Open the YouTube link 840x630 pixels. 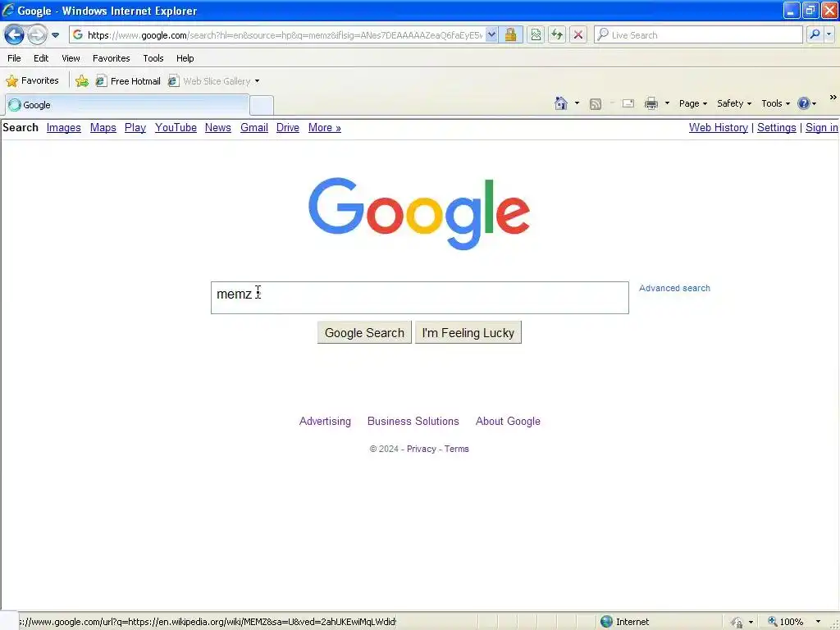[x=176, y=127]
